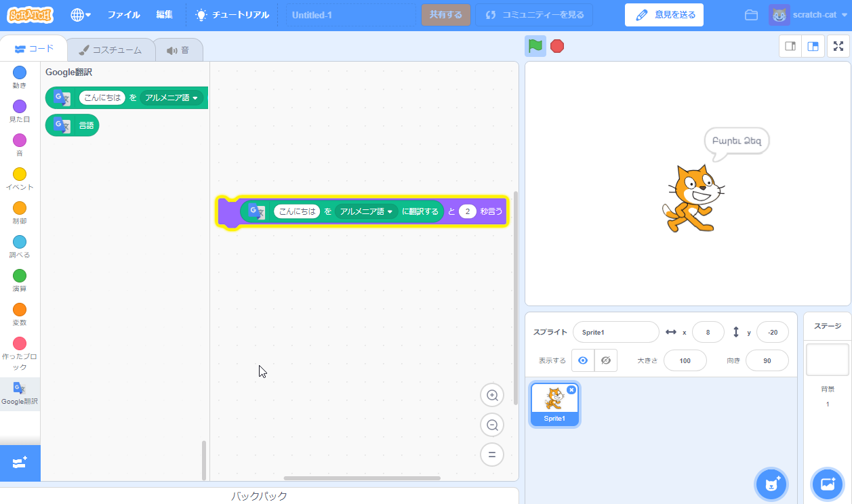Screen dimensions: 852x504
Task: Click コミュニティーを見る button
Action: [x=534, y=15]
